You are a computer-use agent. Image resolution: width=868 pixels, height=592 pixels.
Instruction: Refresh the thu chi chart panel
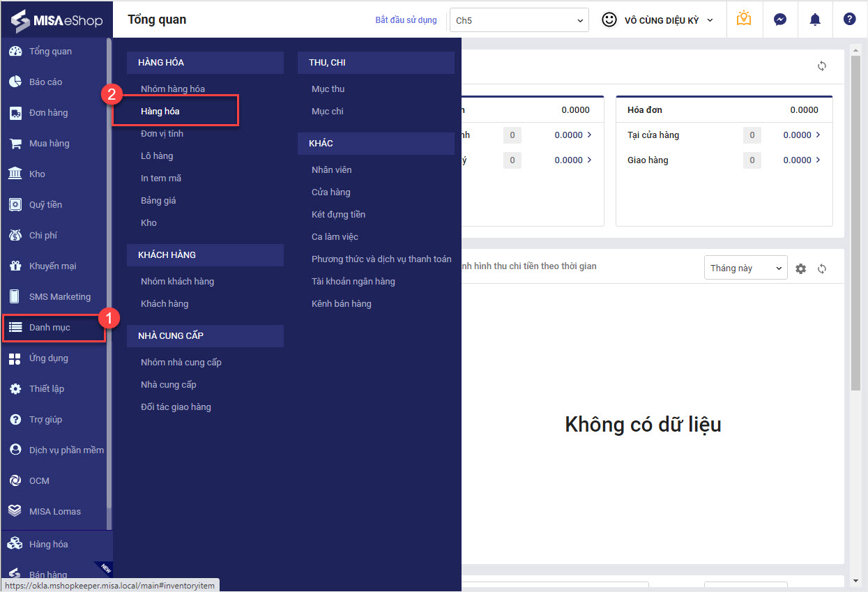point(822,268)
